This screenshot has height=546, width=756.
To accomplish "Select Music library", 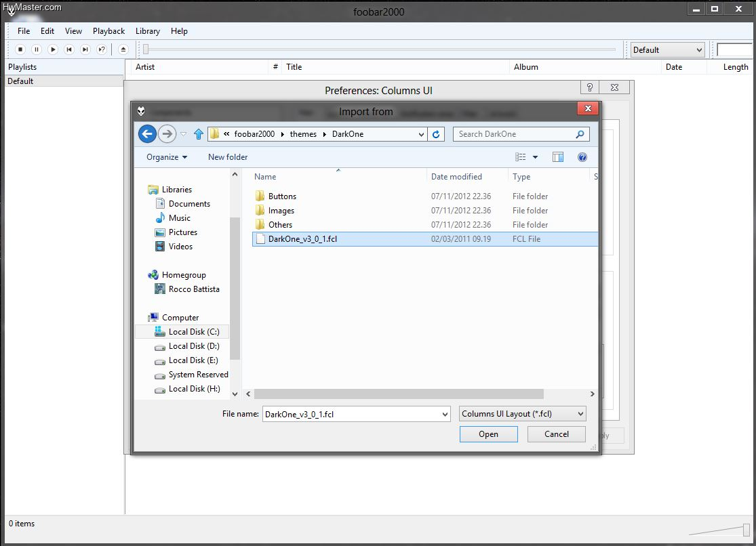I will tap(180, 218).
